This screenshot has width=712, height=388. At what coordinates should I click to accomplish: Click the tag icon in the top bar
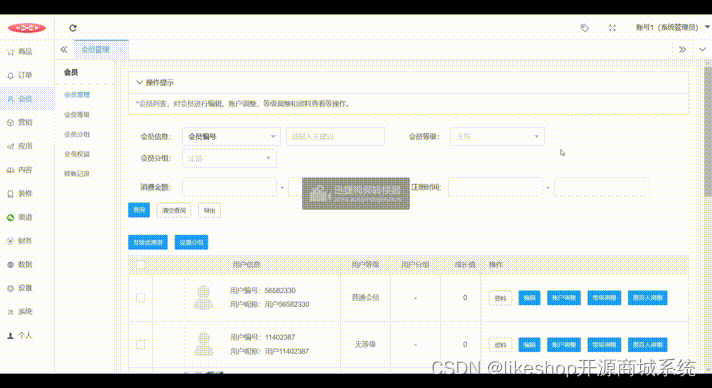pyautogui.click(x=584, y=28)
